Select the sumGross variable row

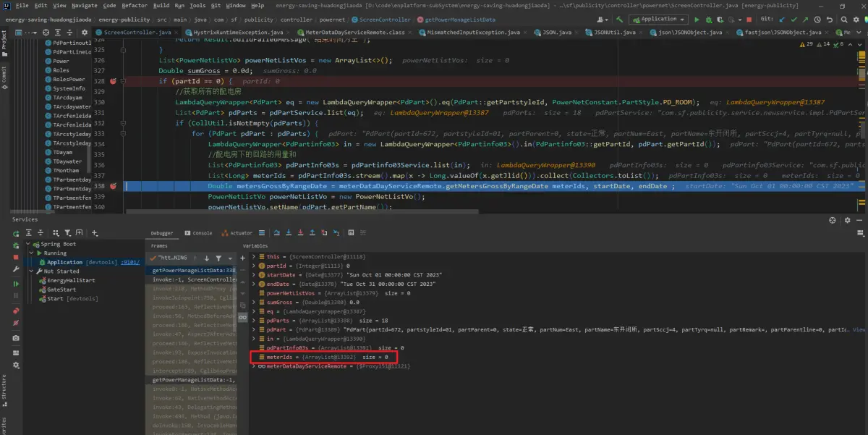(558, 303)
